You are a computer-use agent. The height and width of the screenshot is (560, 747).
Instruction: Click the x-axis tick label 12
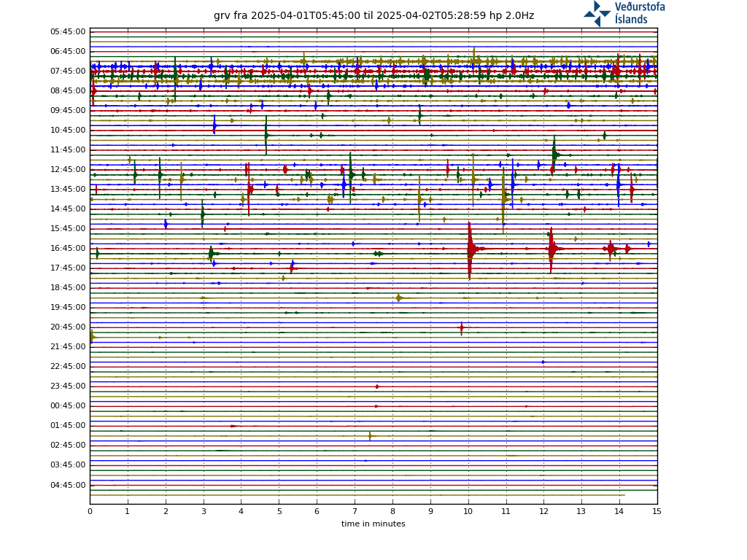click(x=544, y=511)
